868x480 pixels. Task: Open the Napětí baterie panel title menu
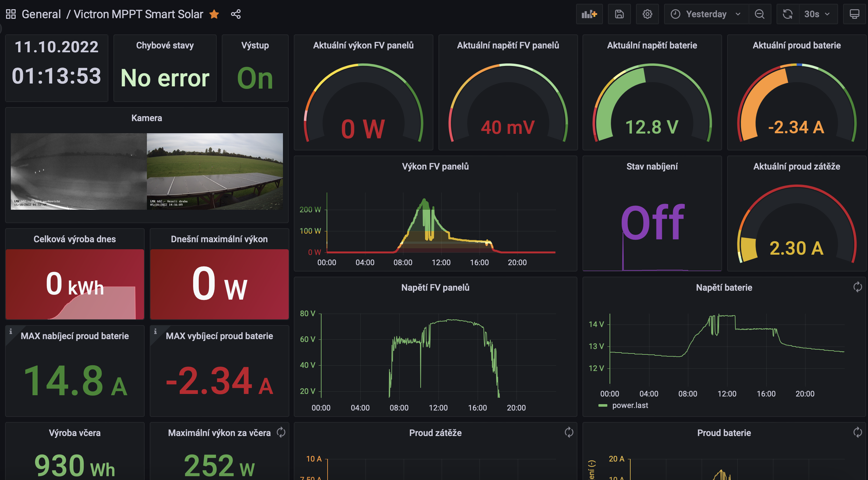pyautogui.click(x=724, y=287)
